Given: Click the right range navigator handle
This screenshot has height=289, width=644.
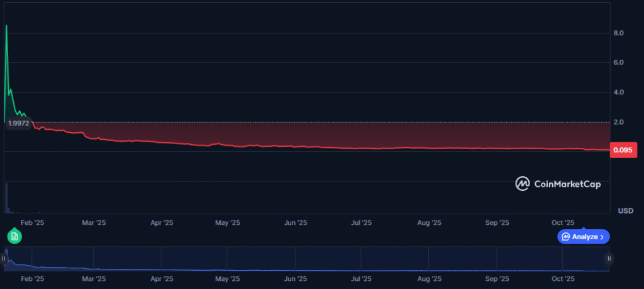Looking at the screenshot, I should click(x=609, y=258).
